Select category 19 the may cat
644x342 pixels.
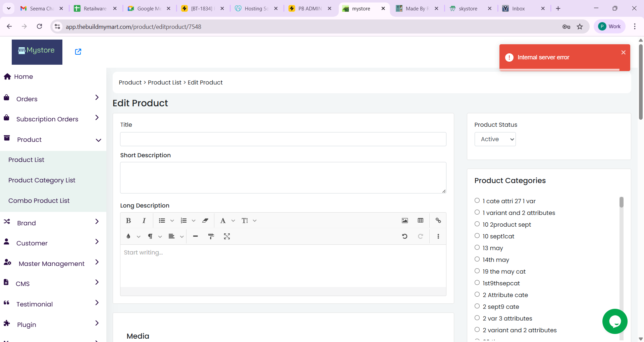coord(477,271)
